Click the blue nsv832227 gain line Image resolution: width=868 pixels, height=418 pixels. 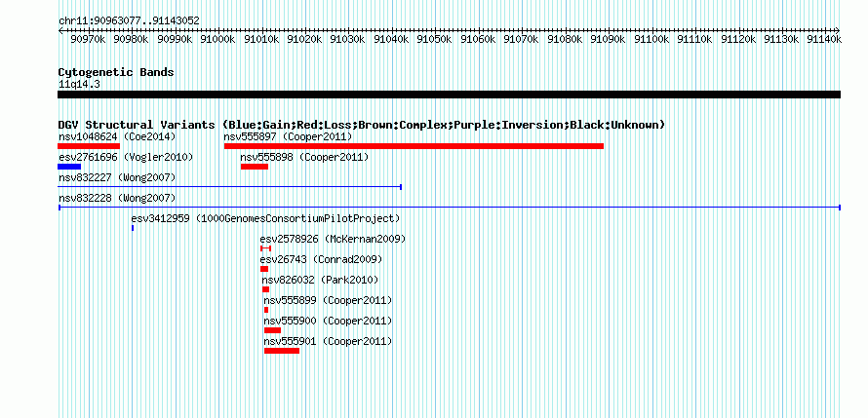[229, 187]
